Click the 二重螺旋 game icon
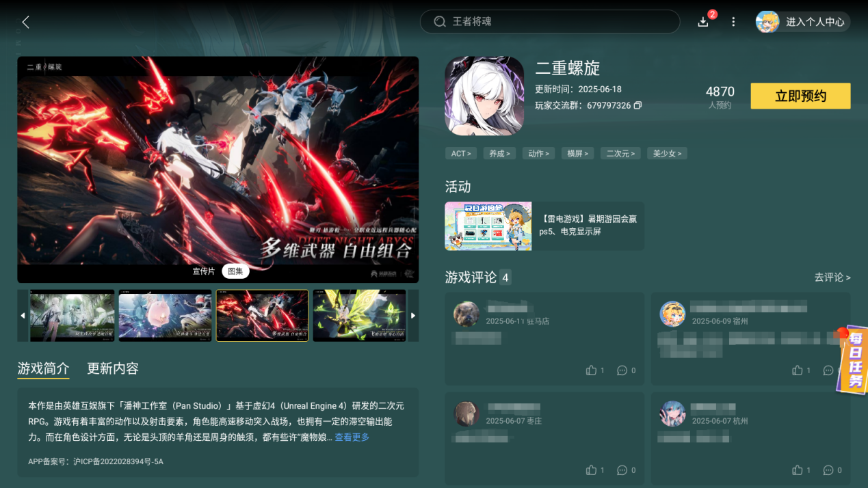Screen dimensions: 868x488 [x=484, y=96]
